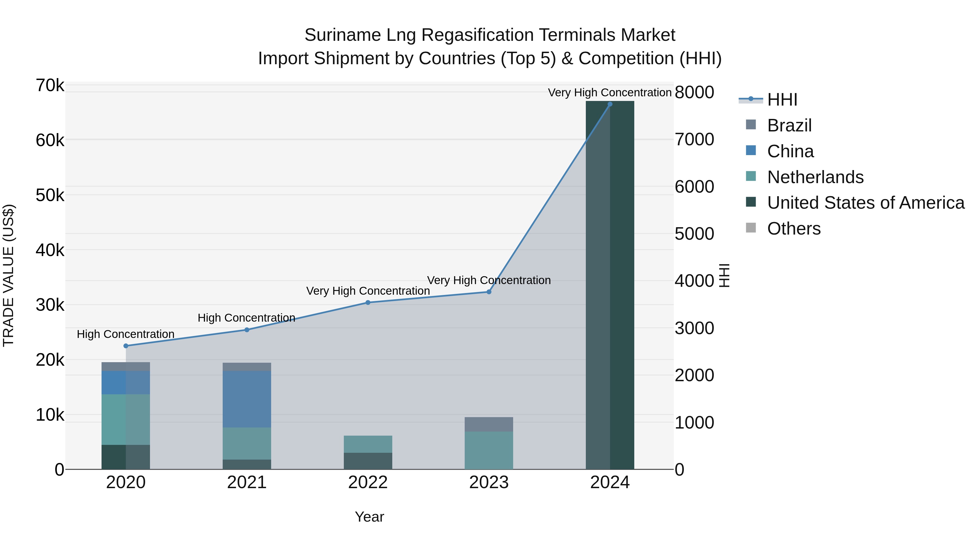Click the 4000 right axis tick

[x=695, y=281]
